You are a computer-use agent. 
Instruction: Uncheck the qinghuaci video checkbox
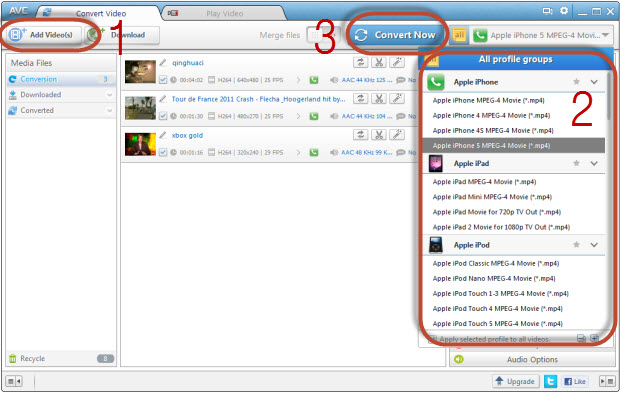click(x=163, y=80)
